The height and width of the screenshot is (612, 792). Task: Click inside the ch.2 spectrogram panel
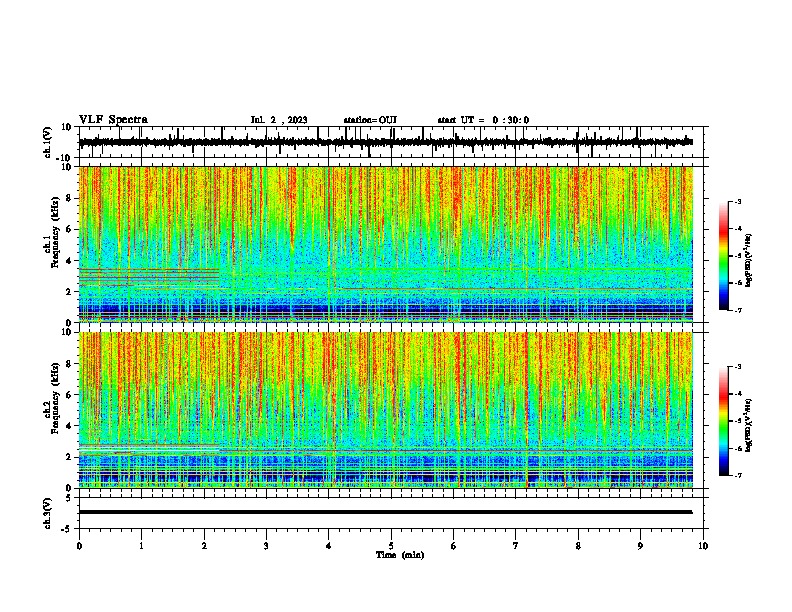pos(386,410)
